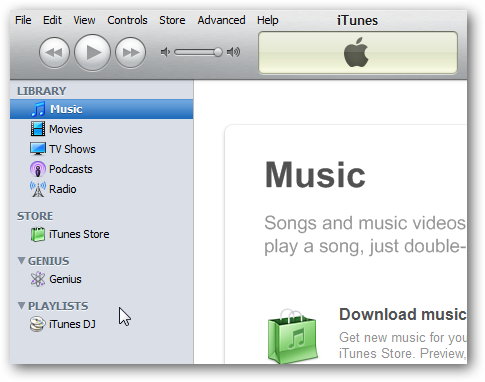The width and height of the screenshot is (485, 382).
Task: Click the TV Shows monitor icon
Action: tap(38, 149)
